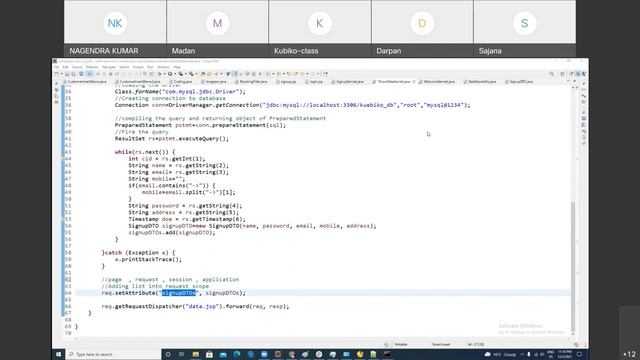This screenshot has height=360, width=640.
Task: Select the Java EE perspective icon
Action: (578, 74)
